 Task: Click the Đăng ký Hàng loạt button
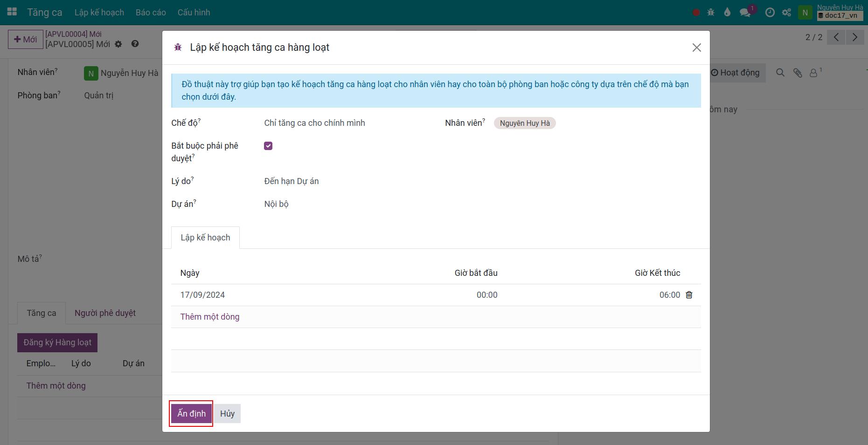tap(57, 342)
